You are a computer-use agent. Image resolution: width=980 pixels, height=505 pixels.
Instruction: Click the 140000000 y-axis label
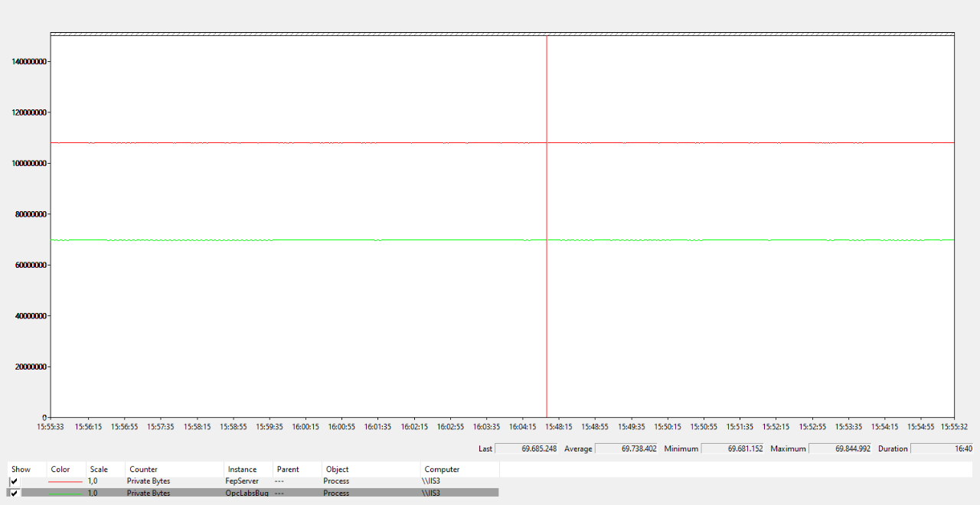(31, 61)
